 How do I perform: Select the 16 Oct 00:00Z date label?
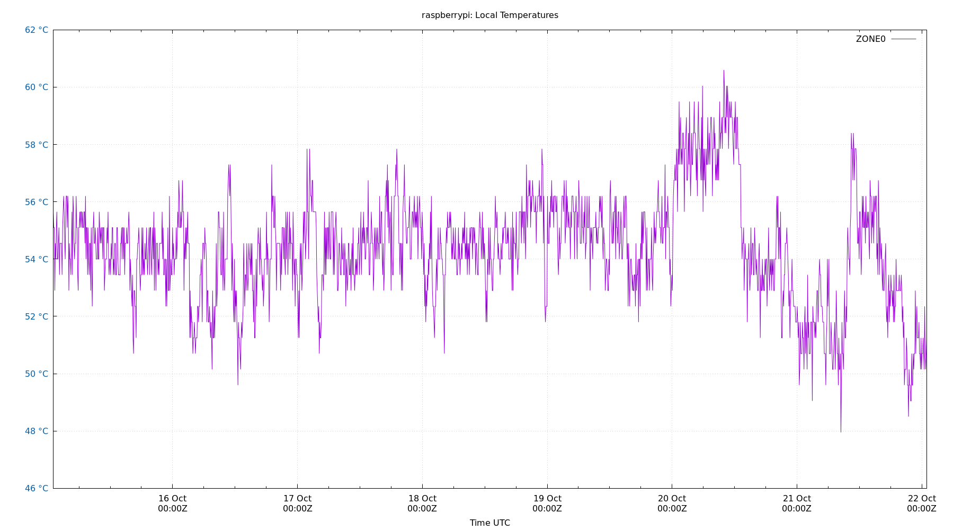172,503
